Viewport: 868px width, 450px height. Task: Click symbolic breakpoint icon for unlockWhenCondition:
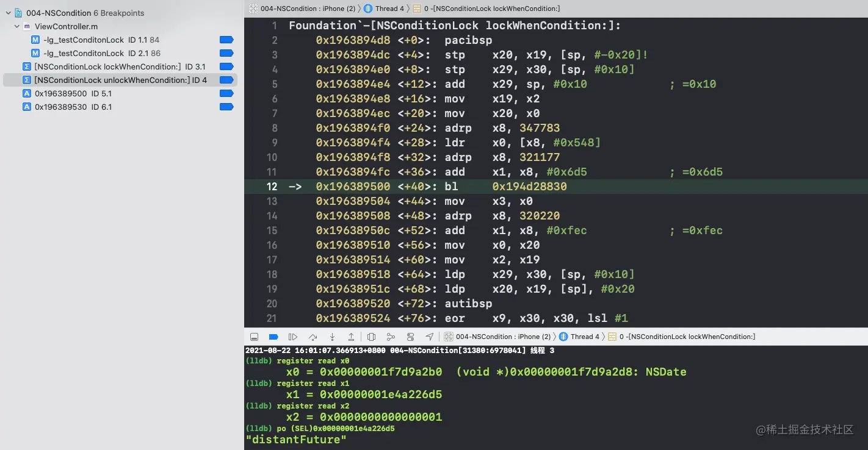pyautogui.click(x=26, y=80)
